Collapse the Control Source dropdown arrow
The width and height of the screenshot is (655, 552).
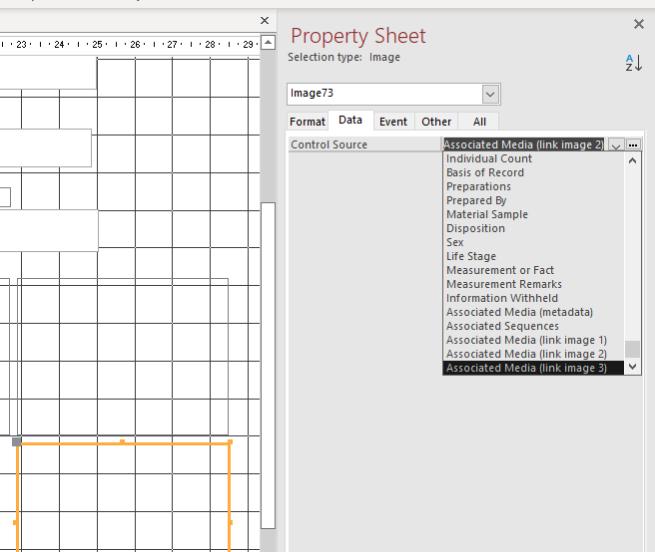616,145
